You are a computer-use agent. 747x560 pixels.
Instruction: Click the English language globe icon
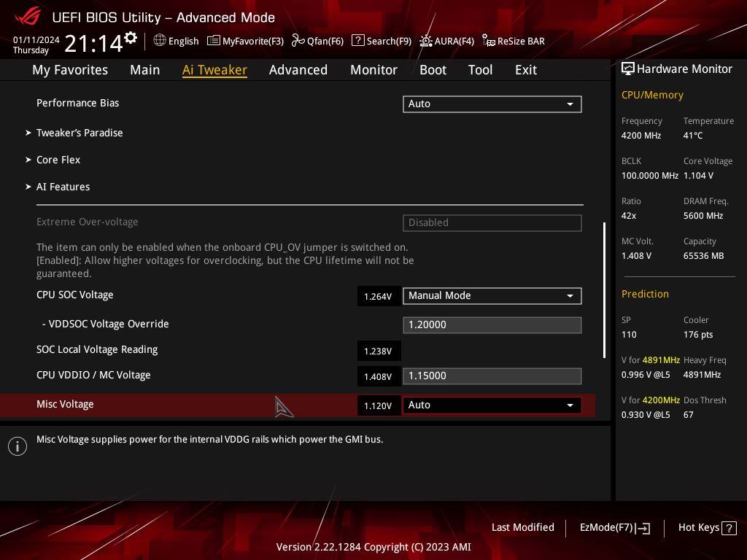(x=160, y=41)
